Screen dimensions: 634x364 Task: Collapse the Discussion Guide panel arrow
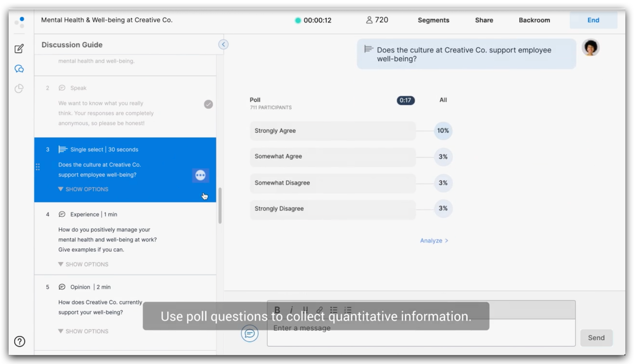point(223,44)
